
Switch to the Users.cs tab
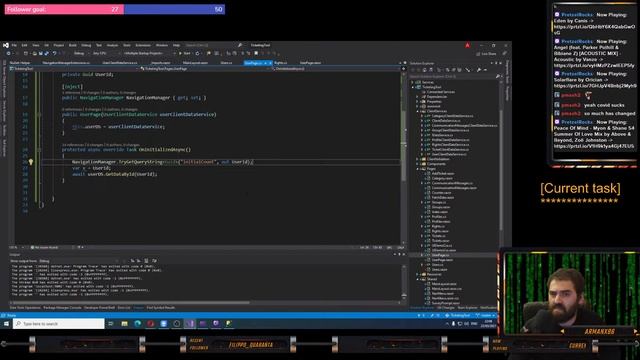(226, 63)
